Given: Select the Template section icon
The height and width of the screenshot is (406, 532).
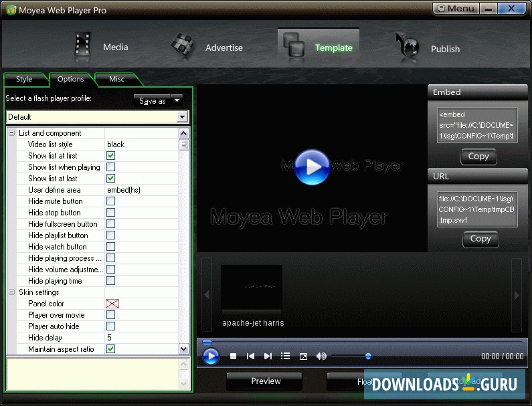Looking at the screenshot, I should coord(292,45).
